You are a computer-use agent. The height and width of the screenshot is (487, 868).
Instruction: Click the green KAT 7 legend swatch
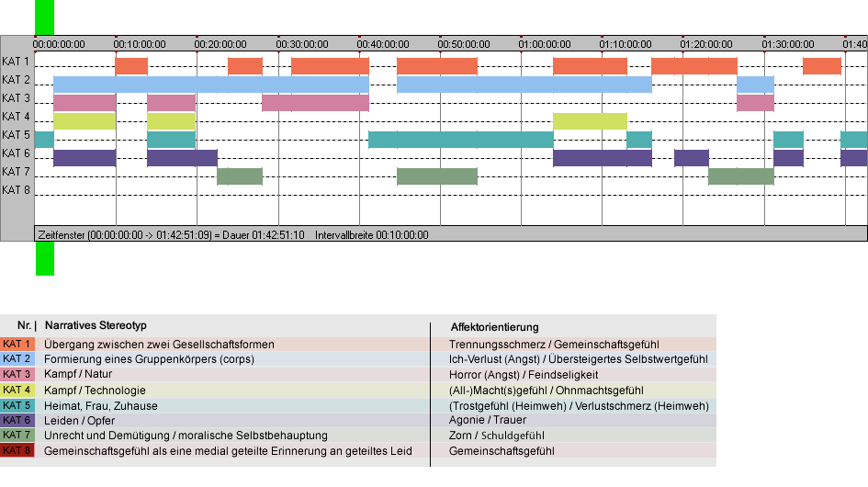click(17, 436)
